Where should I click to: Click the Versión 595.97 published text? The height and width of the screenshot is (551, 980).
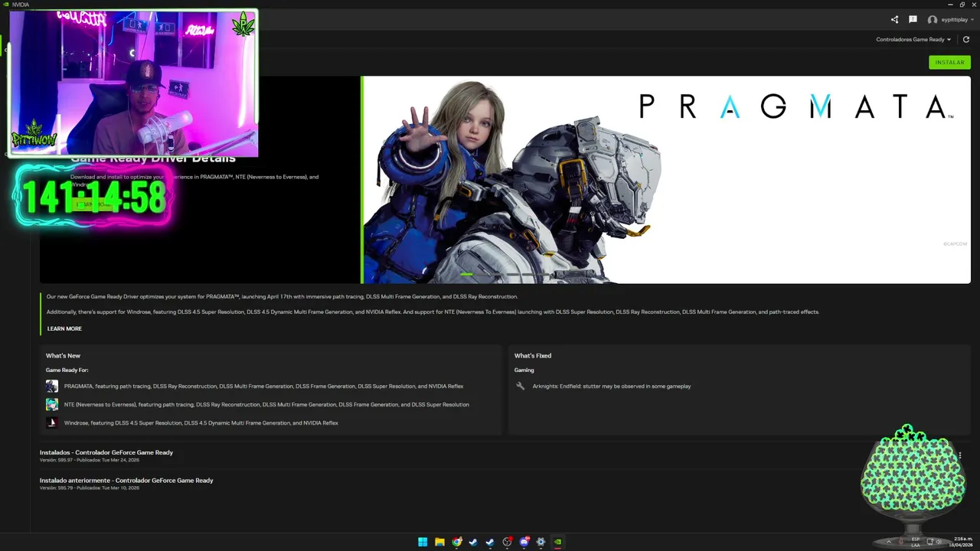(x=90, y=461)
